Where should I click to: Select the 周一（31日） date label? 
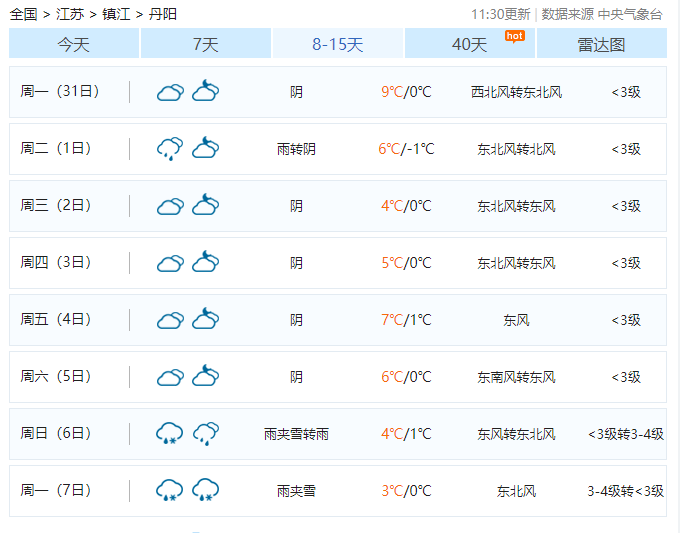point(60,92)
